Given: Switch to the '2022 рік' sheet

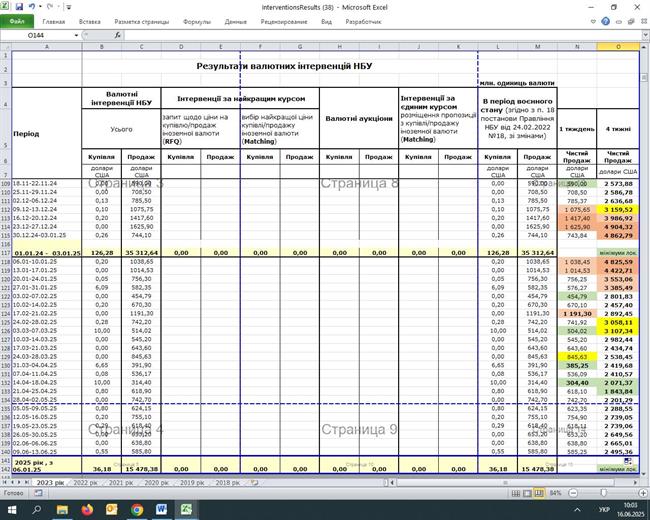Looking at the screenshot, I should (85, 483).
